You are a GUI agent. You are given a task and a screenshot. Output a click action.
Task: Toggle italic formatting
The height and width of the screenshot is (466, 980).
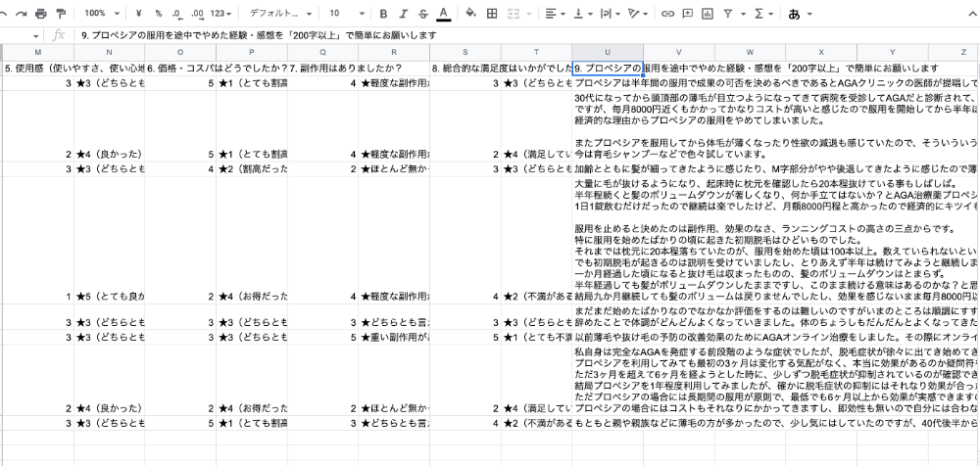(x=403, y=13)
